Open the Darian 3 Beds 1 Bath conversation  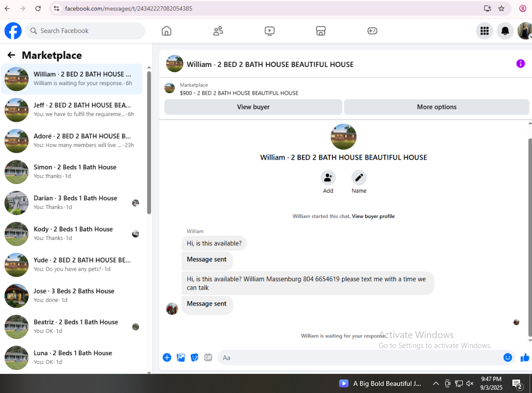tap(72, 203)
